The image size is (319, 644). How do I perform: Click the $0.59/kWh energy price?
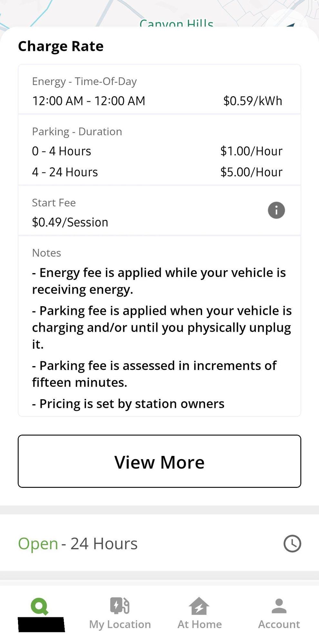tap(253, 101)
